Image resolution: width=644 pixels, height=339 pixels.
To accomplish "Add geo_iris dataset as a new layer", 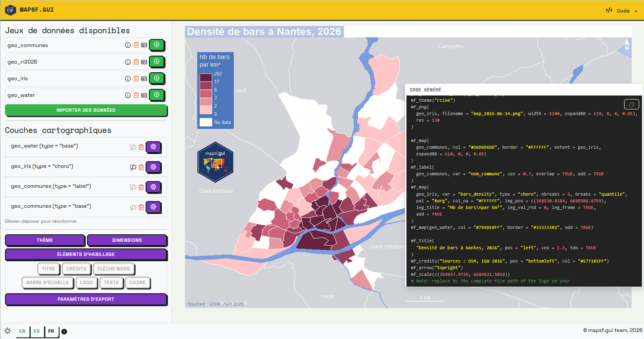I will click(157, 78).
